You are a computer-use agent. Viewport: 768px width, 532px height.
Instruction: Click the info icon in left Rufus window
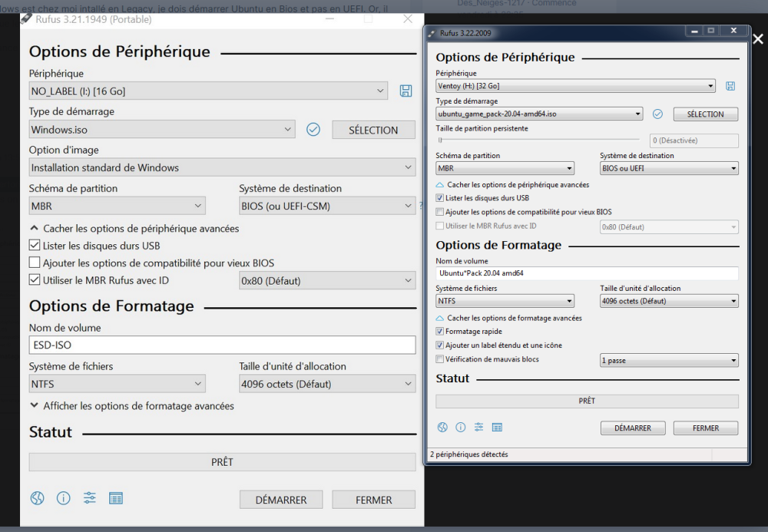point(64,498)
